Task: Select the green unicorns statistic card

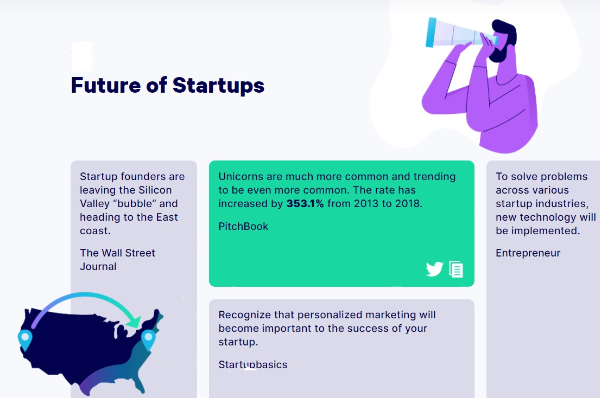Action: pos(341,223)
